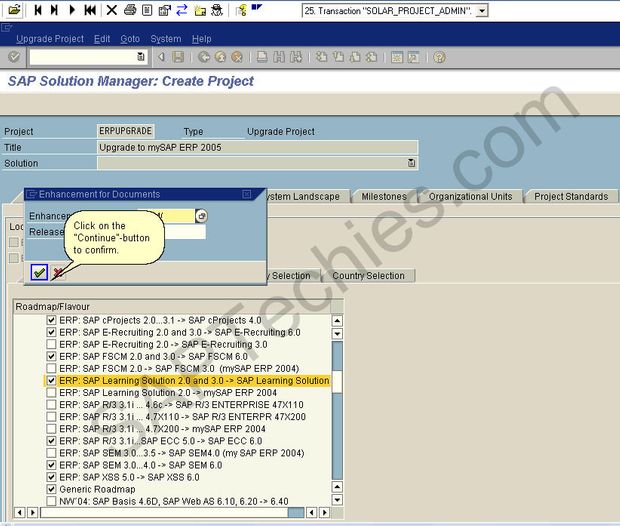Click the SAP Help question mark icon

(x=439, y=57)
